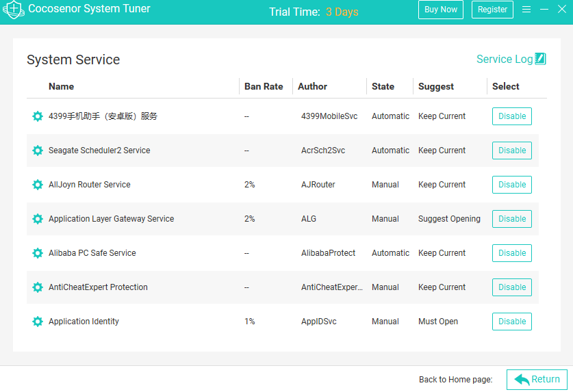This screenshot has width=573, height=392.
Task: Click gear icon beside AllJoyn Router Service
Action: tap(38, 185)
